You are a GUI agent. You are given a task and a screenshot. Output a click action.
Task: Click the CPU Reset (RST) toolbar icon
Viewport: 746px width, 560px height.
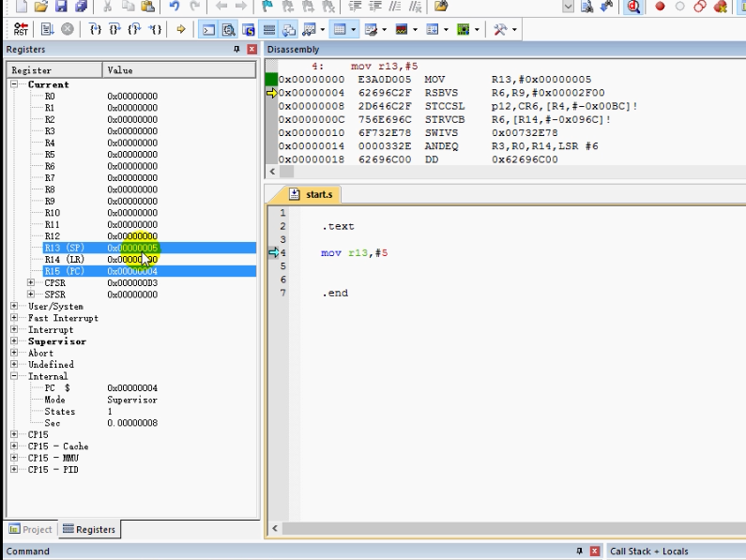(x=22, y=29)
